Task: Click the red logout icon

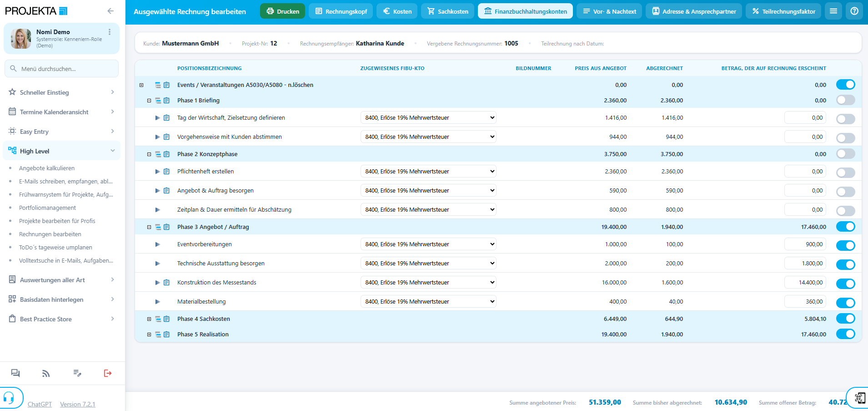Action: point(108,373)
